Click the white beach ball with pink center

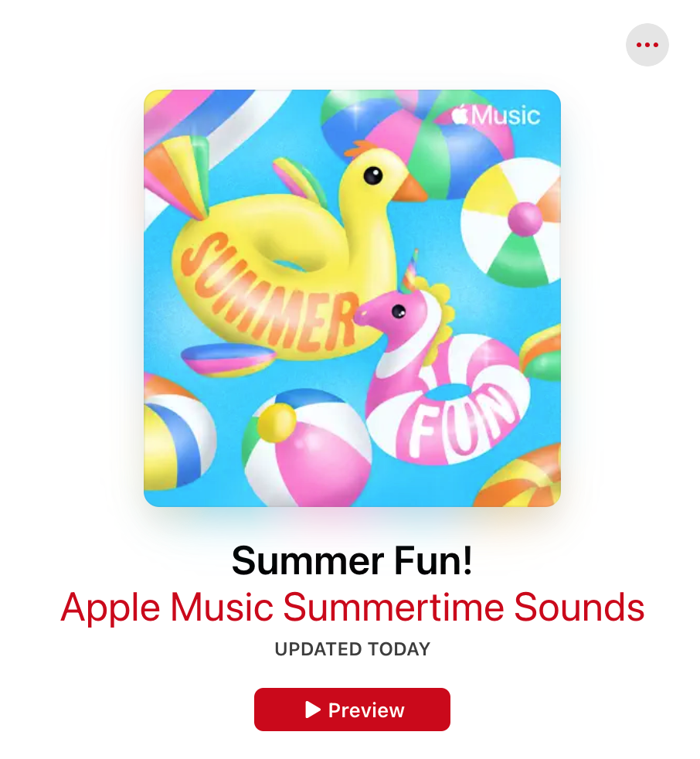coord(511,222)
